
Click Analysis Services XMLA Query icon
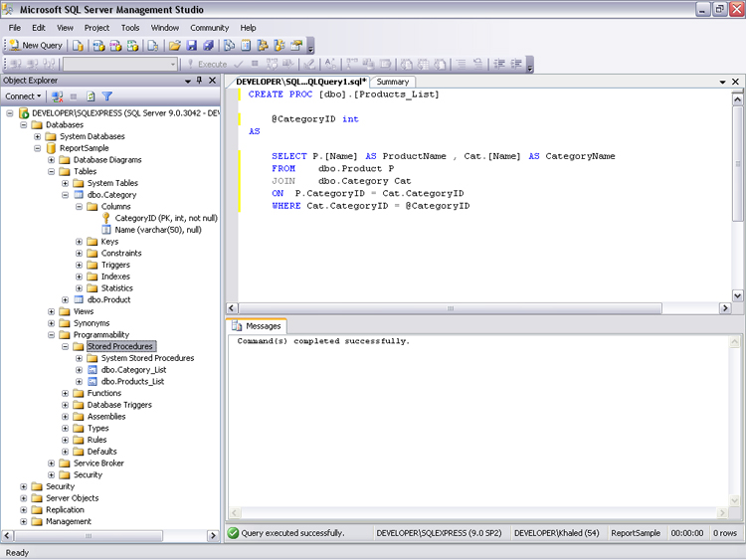pyautogui.click(x=132, y=45)
